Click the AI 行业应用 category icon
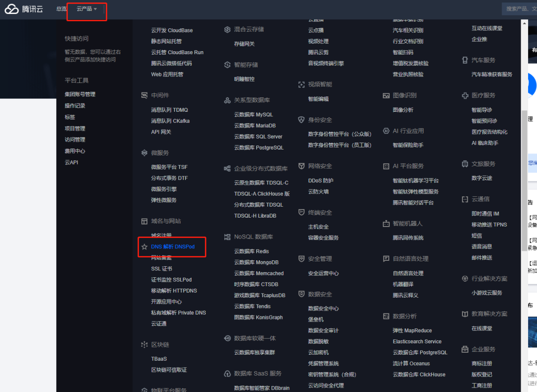This screenshot has height=392, width=537. click(386, 131)
